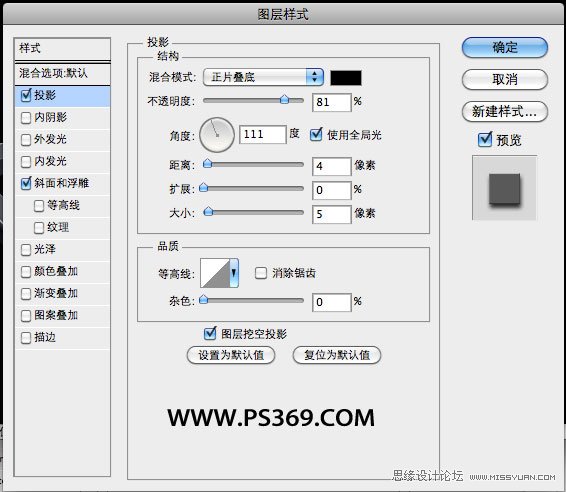Viewport: 566px width, 492px height.
Task: Click the 杂色 value field
Action: click(331, 302)
